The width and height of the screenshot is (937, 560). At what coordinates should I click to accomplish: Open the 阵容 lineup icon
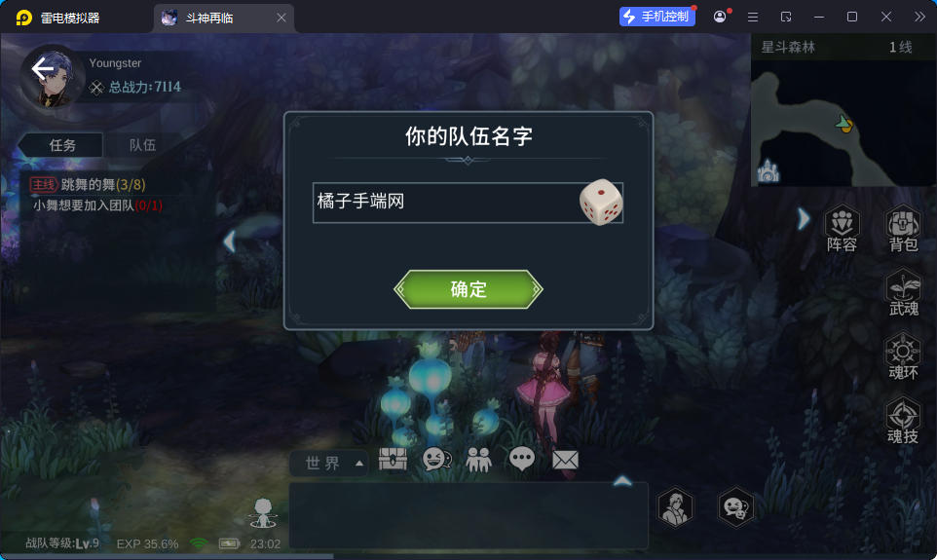842,228
